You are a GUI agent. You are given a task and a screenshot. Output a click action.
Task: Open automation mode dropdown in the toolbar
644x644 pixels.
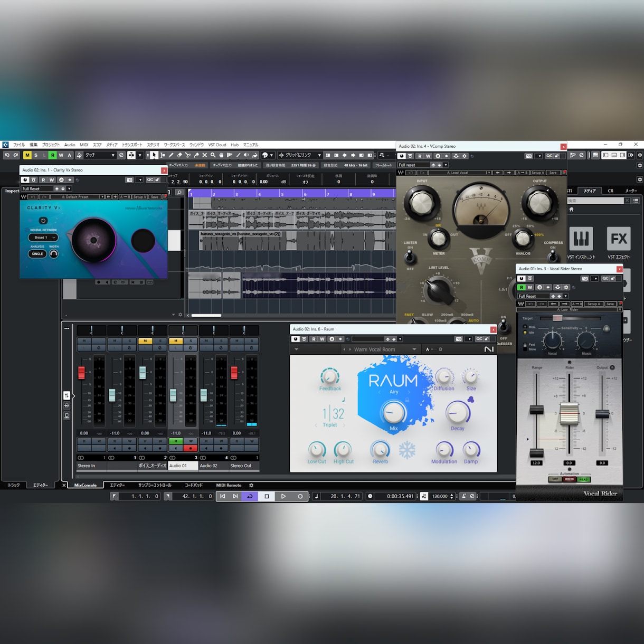click(x=99, y=155)
